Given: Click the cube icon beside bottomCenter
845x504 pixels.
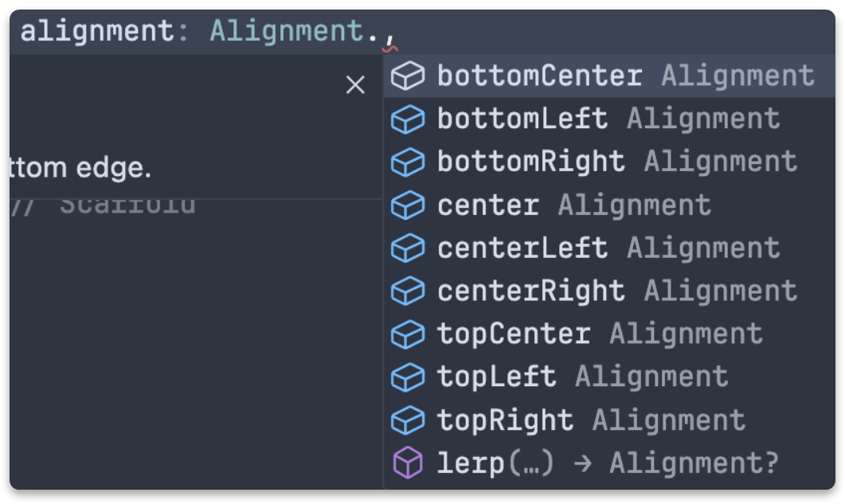Looking at the screenshot, I should pos(409,76).
